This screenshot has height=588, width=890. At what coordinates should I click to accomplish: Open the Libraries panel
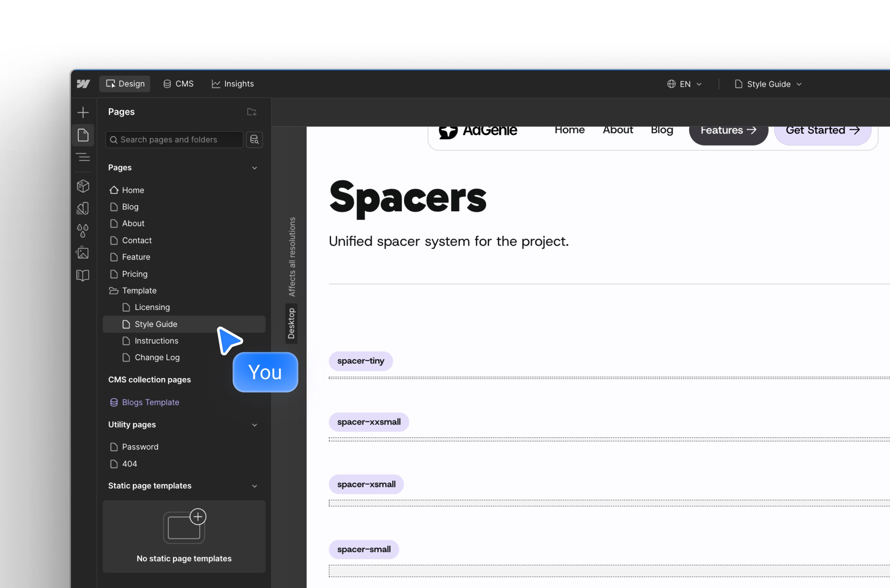coord(83,275)
